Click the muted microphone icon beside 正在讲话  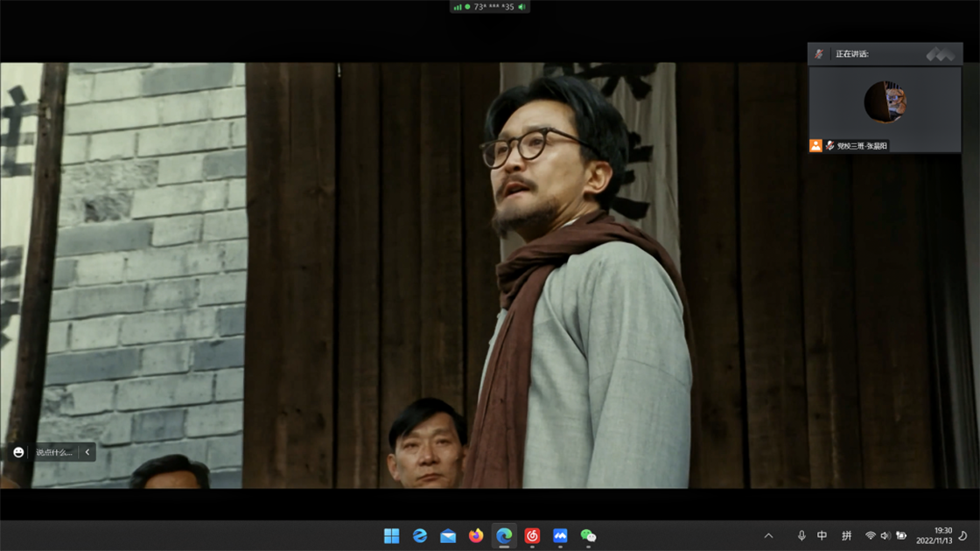[819, 53]
